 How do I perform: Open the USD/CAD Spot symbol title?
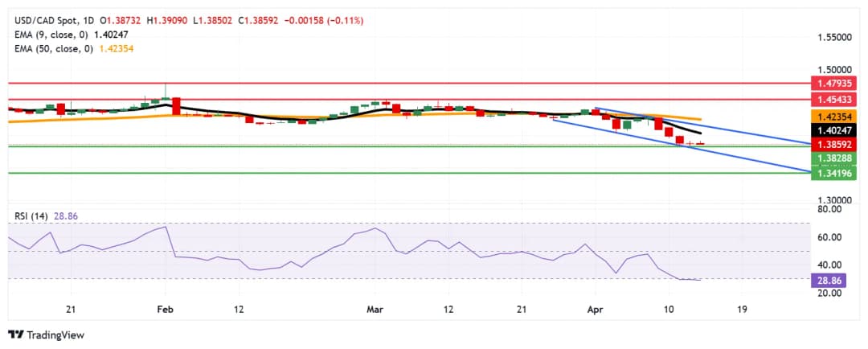point(41,20)
